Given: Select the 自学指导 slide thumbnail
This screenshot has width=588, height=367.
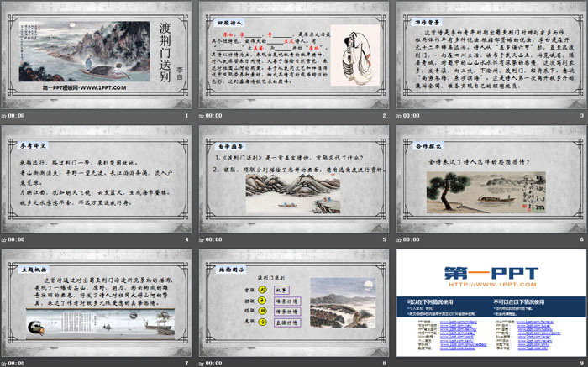Looking at the screenshot, I should click(294, 179).
